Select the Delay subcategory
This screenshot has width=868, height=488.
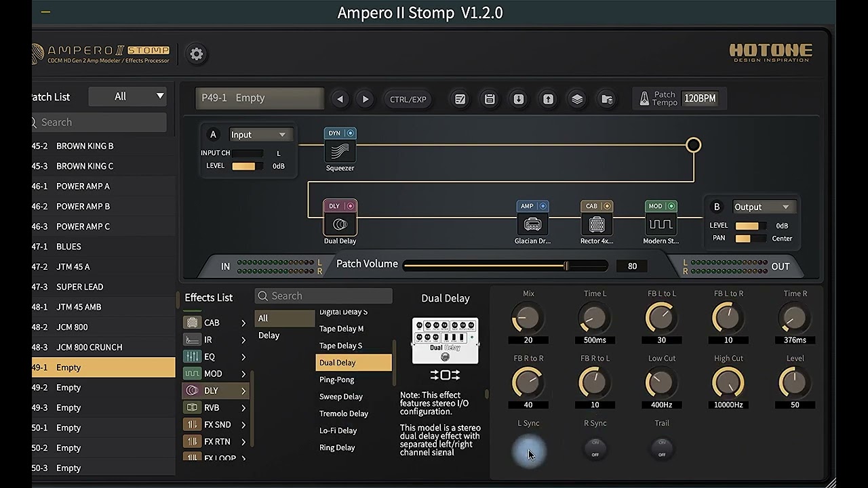point(285,335)
